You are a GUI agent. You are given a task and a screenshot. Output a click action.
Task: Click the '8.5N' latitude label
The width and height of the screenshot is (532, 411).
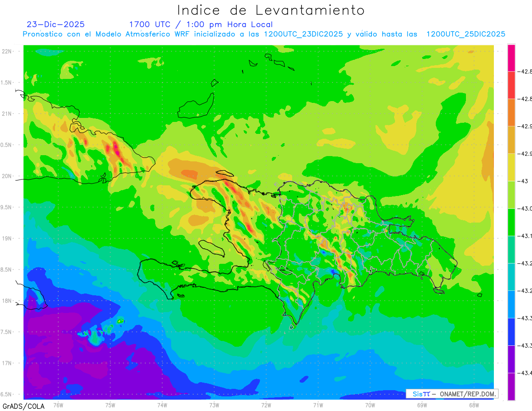tap(6, 270)
